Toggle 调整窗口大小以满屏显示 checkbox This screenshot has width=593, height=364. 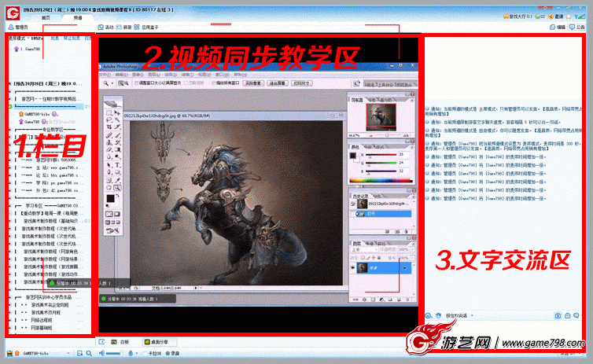coord(137,83)
